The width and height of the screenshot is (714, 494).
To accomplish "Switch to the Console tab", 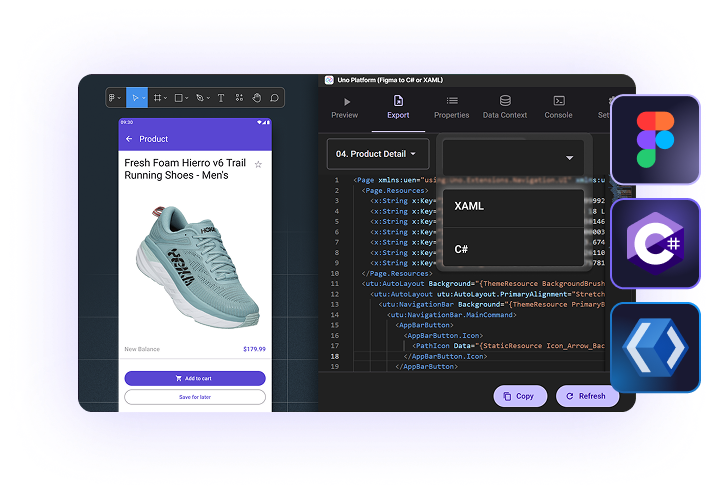I will click(559, 108).
